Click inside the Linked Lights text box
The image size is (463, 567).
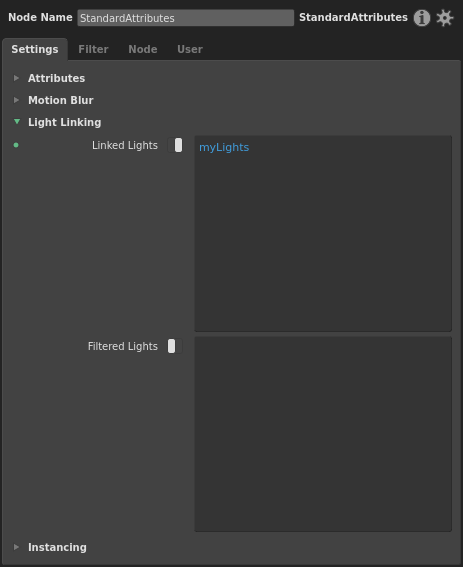pyautogui.click(x=323, y=233)
